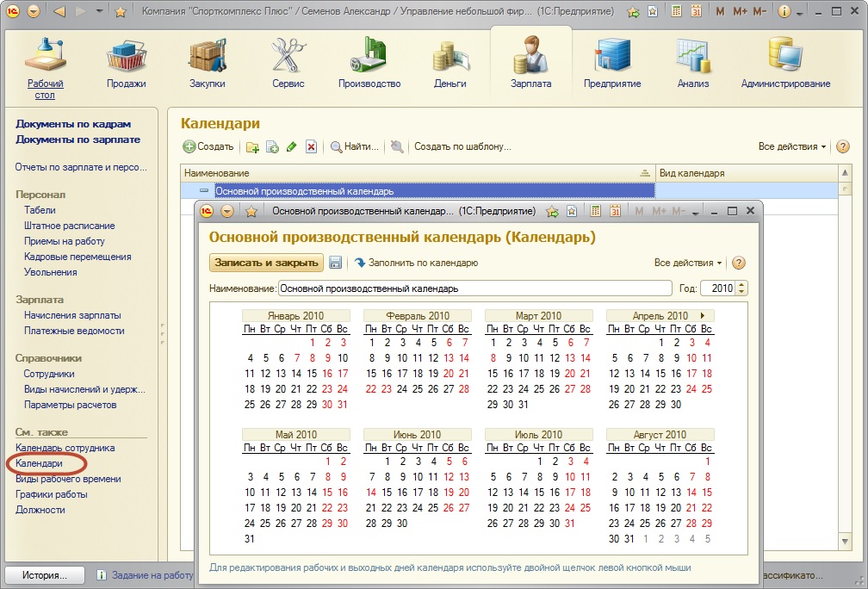The width and height of the screenshot is (868, 589).
Task: Click the save diskette icon in calendar form
Action: pos(336,263)
